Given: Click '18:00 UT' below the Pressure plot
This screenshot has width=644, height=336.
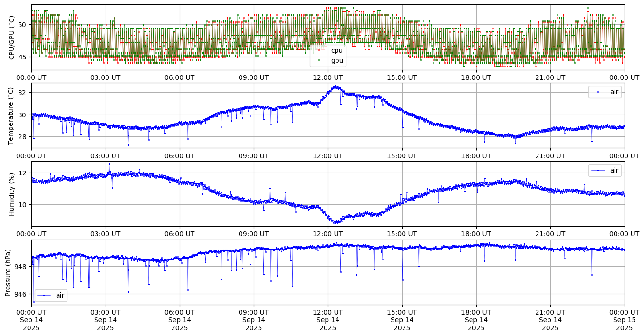Looking at the screenshot, I should point(476,312).
